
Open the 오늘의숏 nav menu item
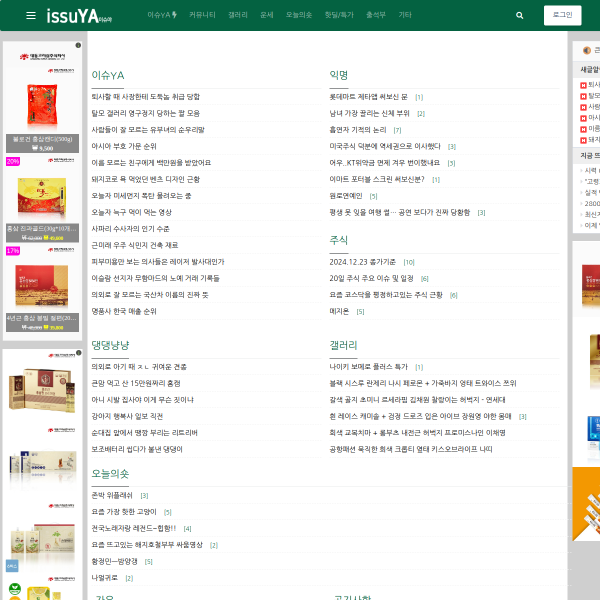[x=298, y=15]
